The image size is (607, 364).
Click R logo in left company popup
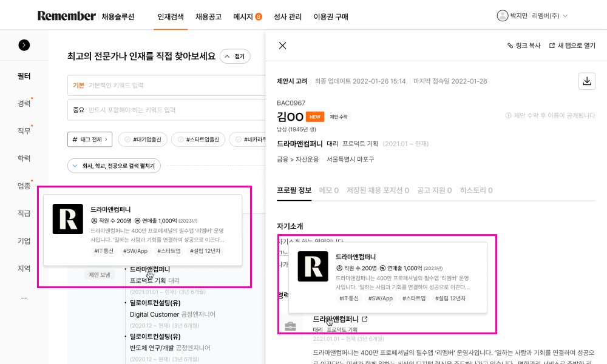(68, 219)
